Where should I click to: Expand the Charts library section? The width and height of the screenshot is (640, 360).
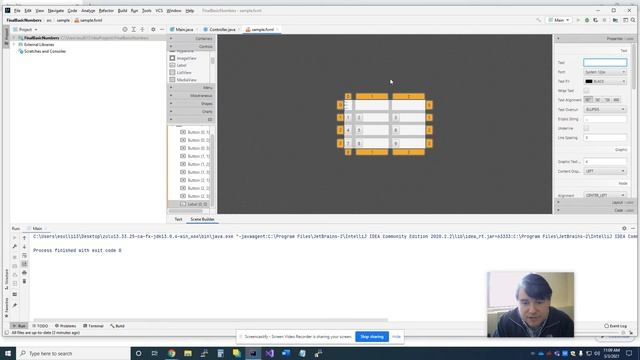(191, 111)
